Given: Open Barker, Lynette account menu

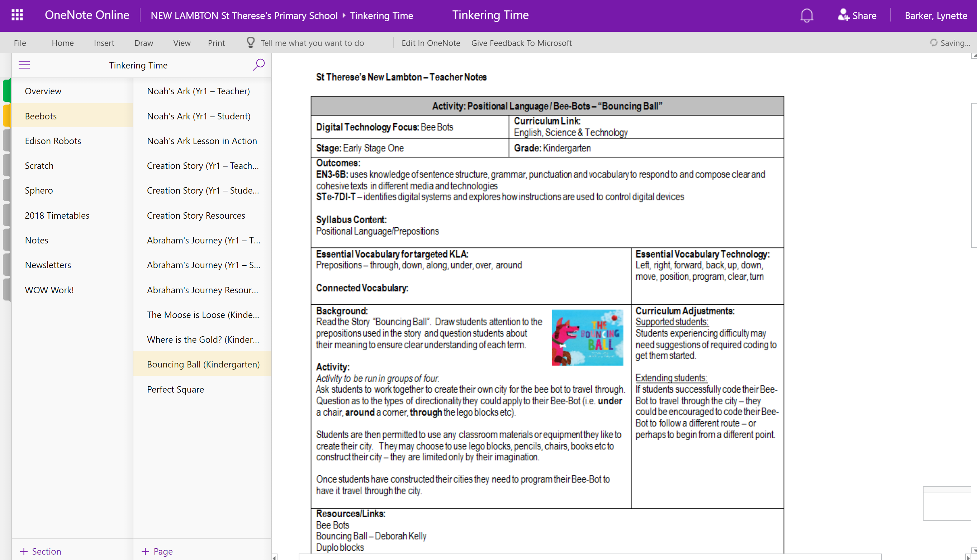Looking at the screenshot, I should tap(935, 15).
